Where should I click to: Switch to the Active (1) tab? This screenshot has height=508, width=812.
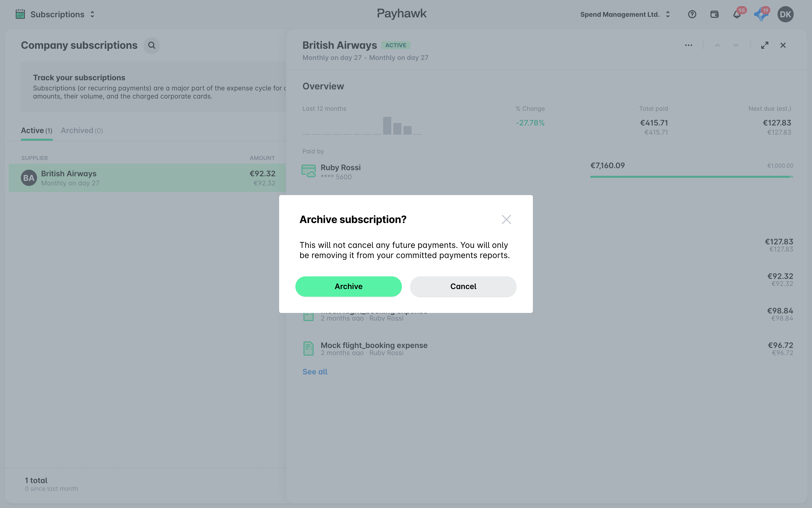[37, 130]
